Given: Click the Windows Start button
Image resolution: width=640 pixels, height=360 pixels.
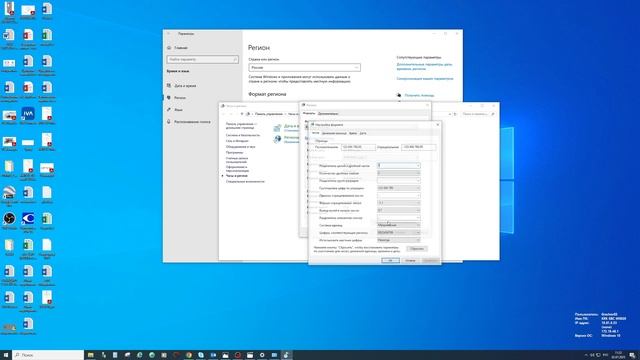Looking at the screenshot, I should [x=6, y=355].
